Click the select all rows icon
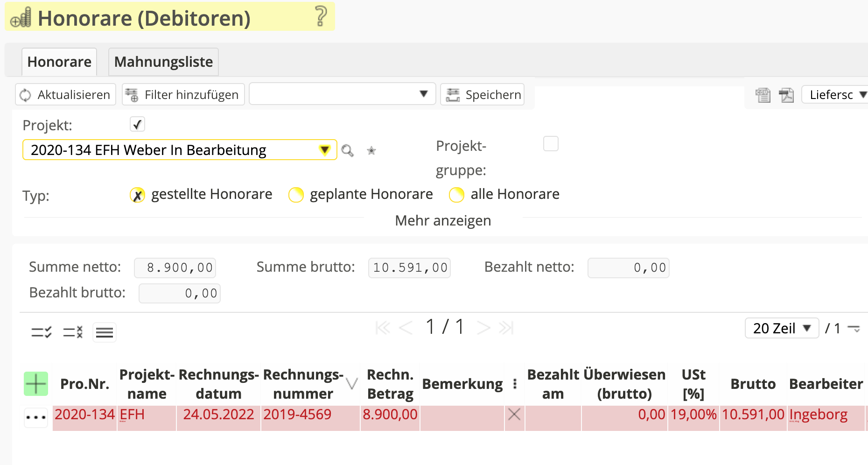The width and height of the screenshot is (868, 465). 41,332
